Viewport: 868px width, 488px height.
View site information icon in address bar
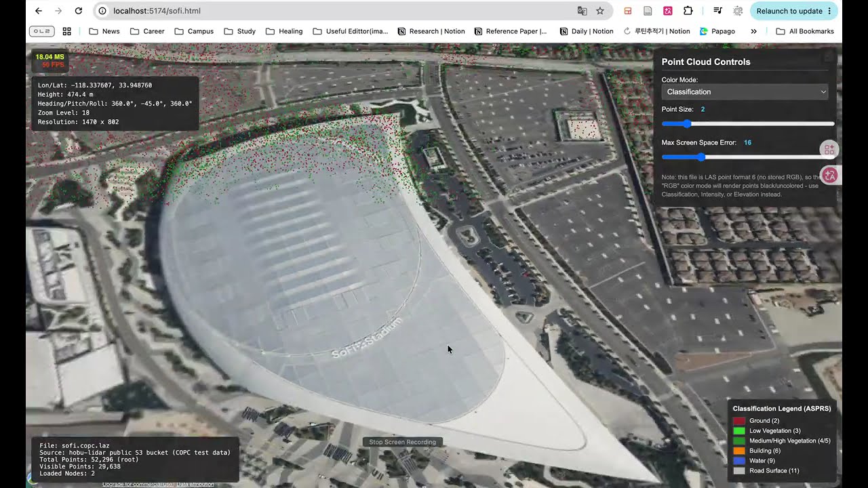click(102, 11)
